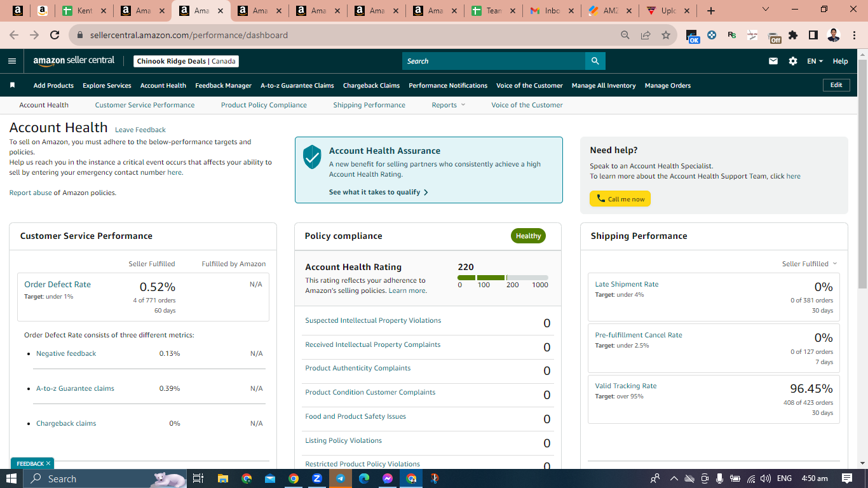Switch marketplace via Chinook Ridge Deals Canada selector
The image size is (868, 488).
click(186, 61)
